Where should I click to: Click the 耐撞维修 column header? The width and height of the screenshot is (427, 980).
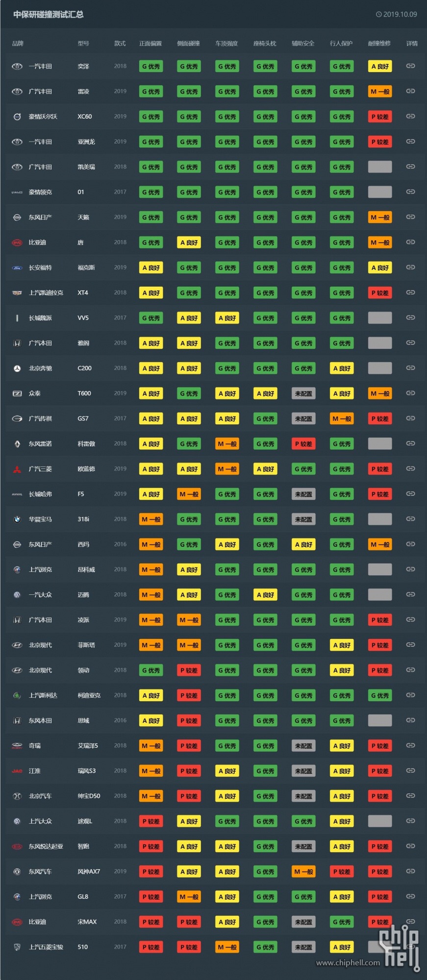pyautogui.click(x=379, y=44)
